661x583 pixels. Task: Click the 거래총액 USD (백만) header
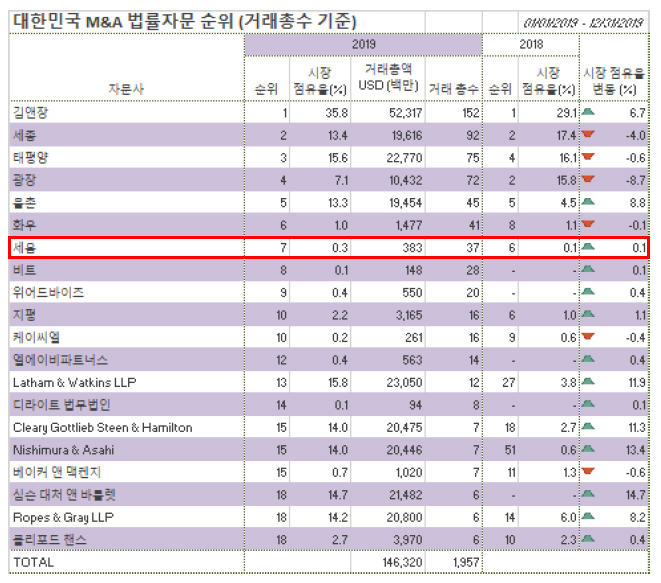click(x=388, y=77)
